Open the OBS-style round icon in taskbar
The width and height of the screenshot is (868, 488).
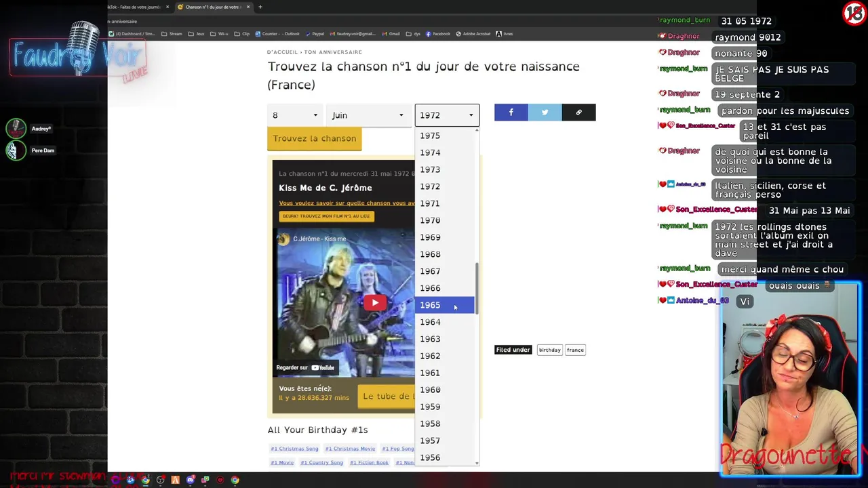click(161, 480)
